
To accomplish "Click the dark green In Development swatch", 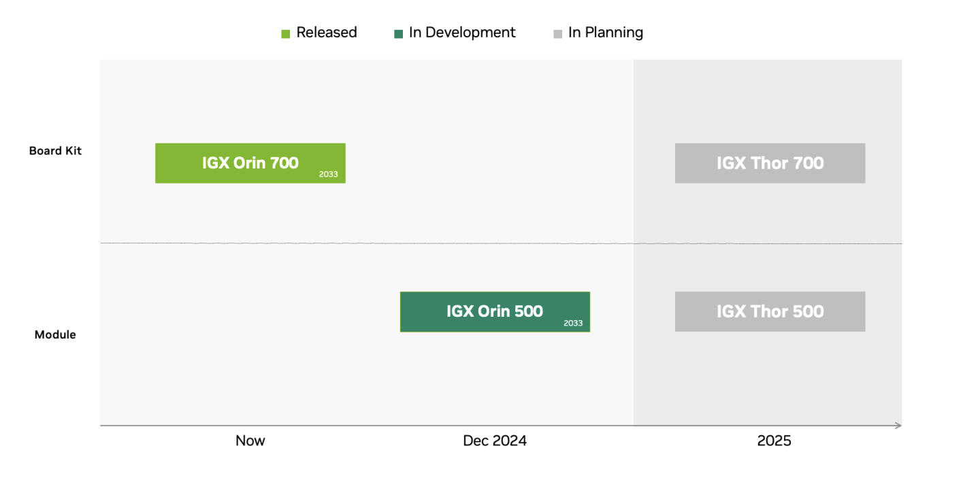I will [x=399, y=33].
